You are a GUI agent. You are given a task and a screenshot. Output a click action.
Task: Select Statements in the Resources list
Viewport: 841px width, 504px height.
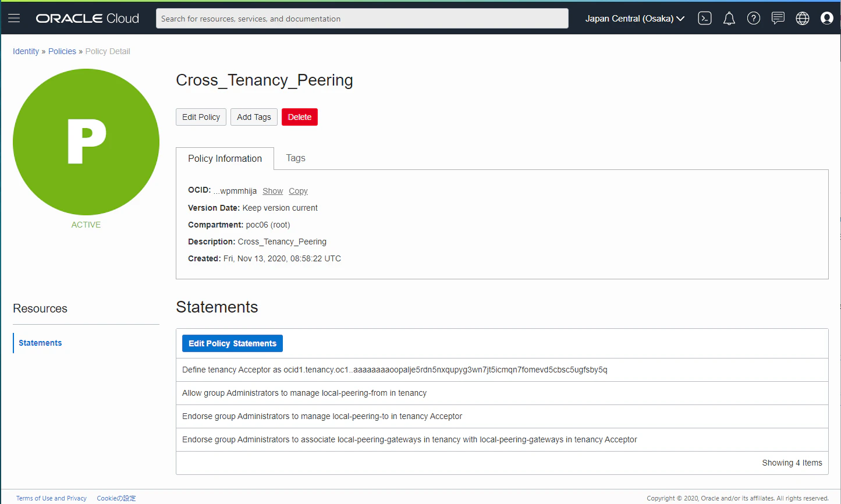tap(40, 343)
